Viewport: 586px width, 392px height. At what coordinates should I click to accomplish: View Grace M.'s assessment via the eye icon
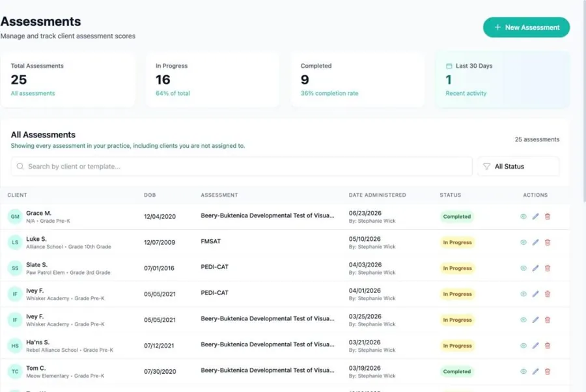click(523, 216)
